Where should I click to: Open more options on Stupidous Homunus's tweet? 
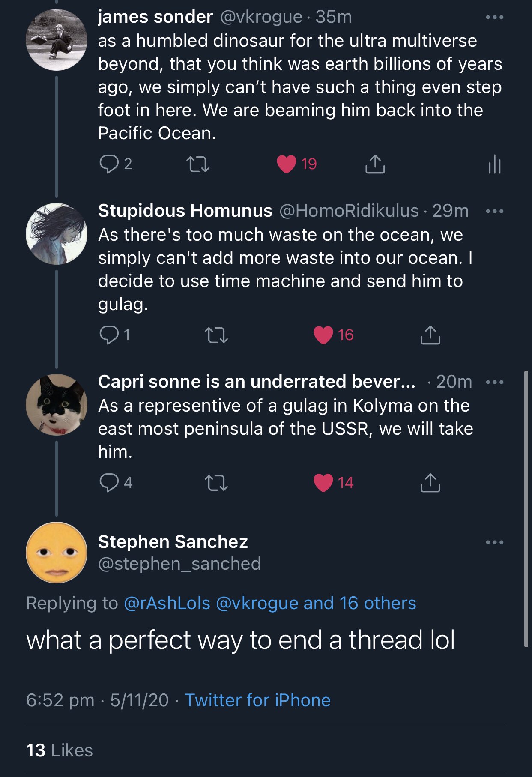tap(495, 211)
